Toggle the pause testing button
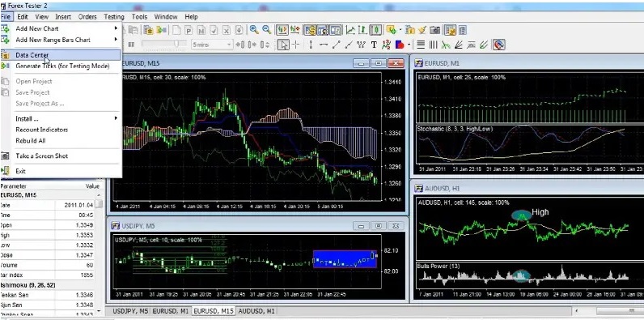 coord(131,45)
